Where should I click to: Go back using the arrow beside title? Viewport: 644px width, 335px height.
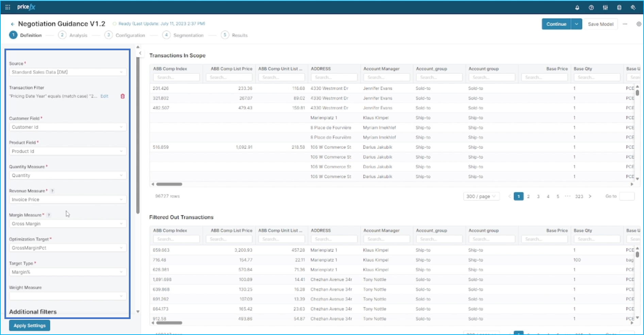click(13, 24)
